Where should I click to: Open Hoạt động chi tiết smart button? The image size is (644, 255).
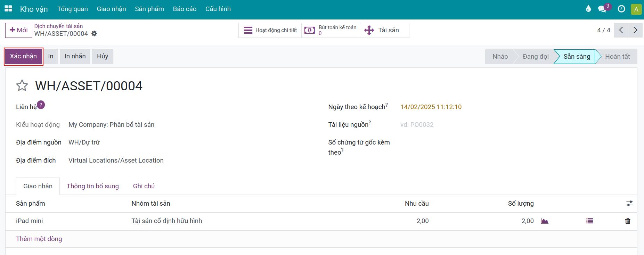[x=270, y=30]
